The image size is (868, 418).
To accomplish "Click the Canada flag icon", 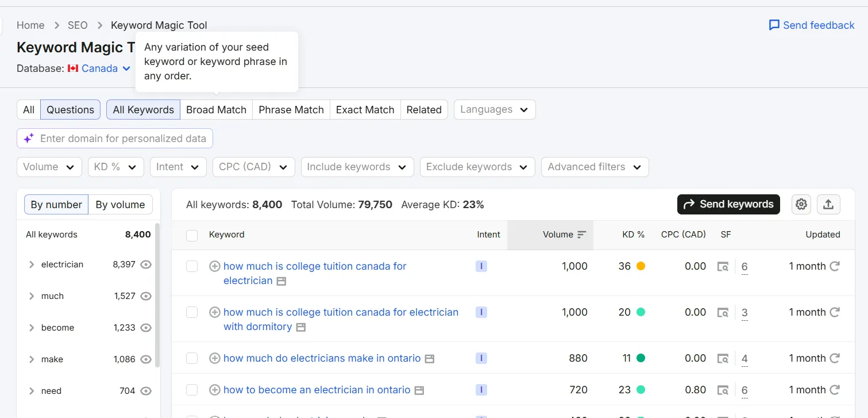I will pyautogui.click(x=73, y=68).
